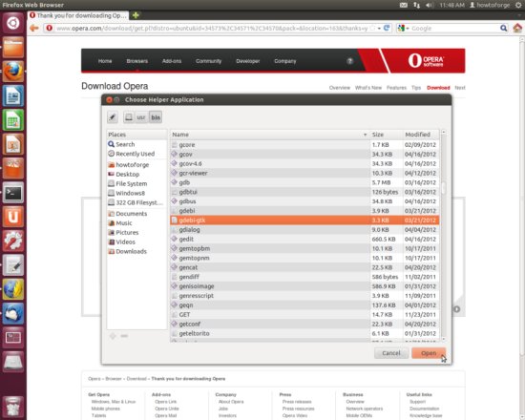Click the Size column header
This screenshot has height=420, width=525.
coord(386,135)
